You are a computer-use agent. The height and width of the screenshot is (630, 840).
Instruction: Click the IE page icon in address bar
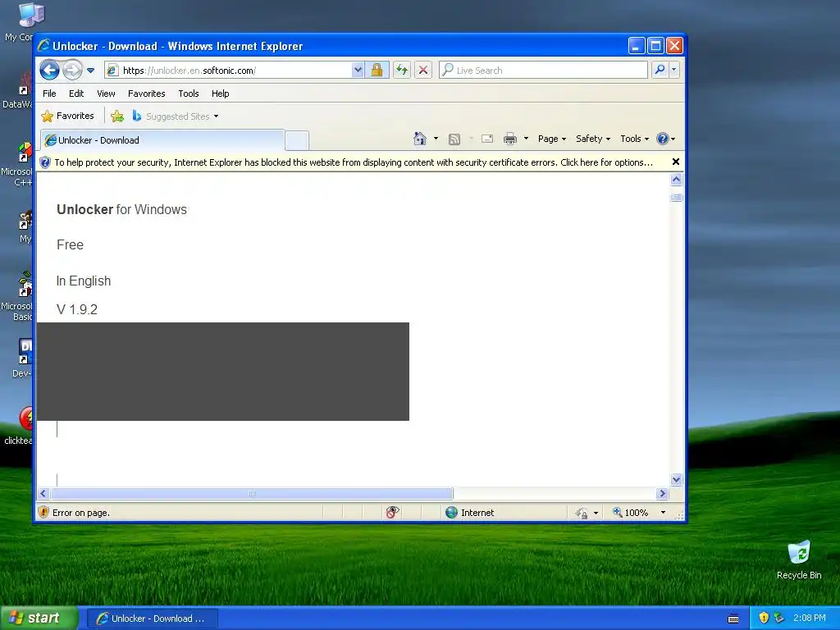pos(112,71)
